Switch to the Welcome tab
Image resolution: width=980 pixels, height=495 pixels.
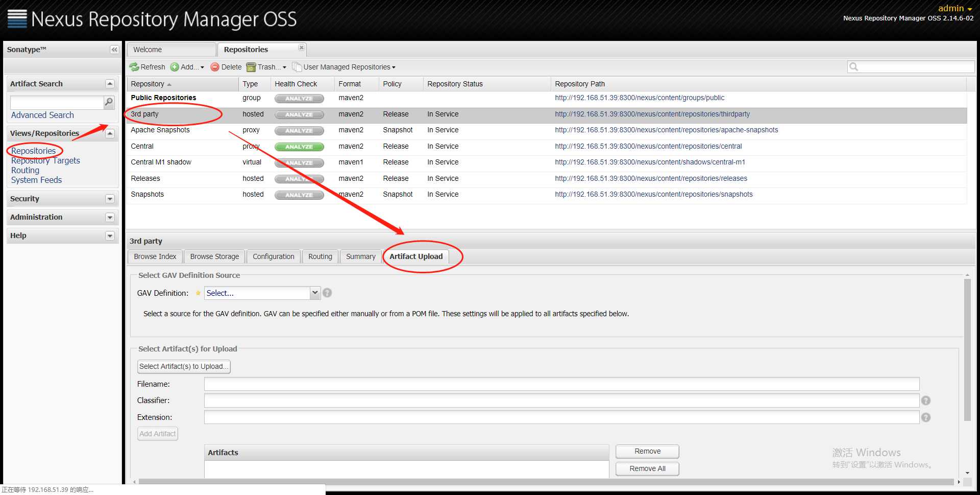click(171, 50)
